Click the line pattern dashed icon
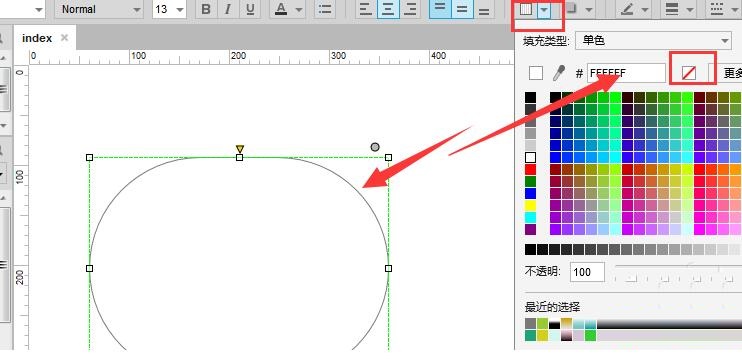The image size is (742, 361). click(717, 9)
